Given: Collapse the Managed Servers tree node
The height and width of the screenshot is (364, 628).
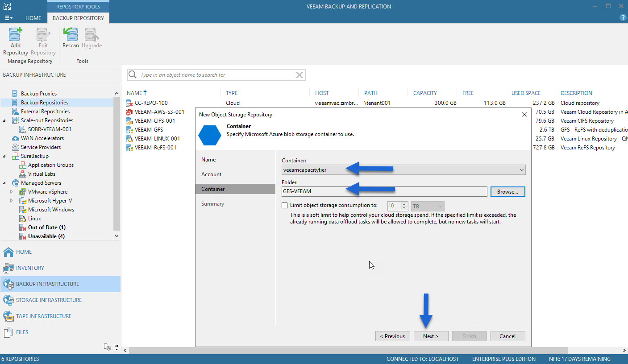Looking at the screenshot, I should click(5, 183).
